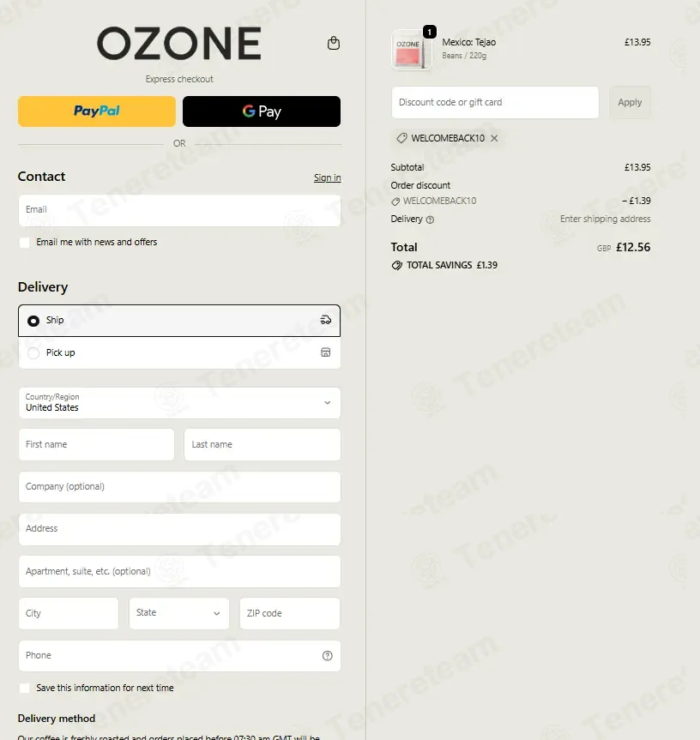Click the Phone number field
Image resolution: width=700 pixels, height=740 pixels.
click(x=179, y=655)
